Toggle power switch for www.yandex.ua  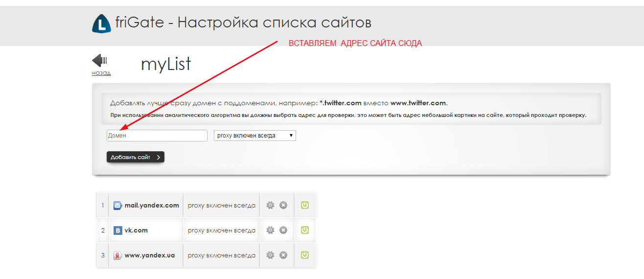(305, 255)
